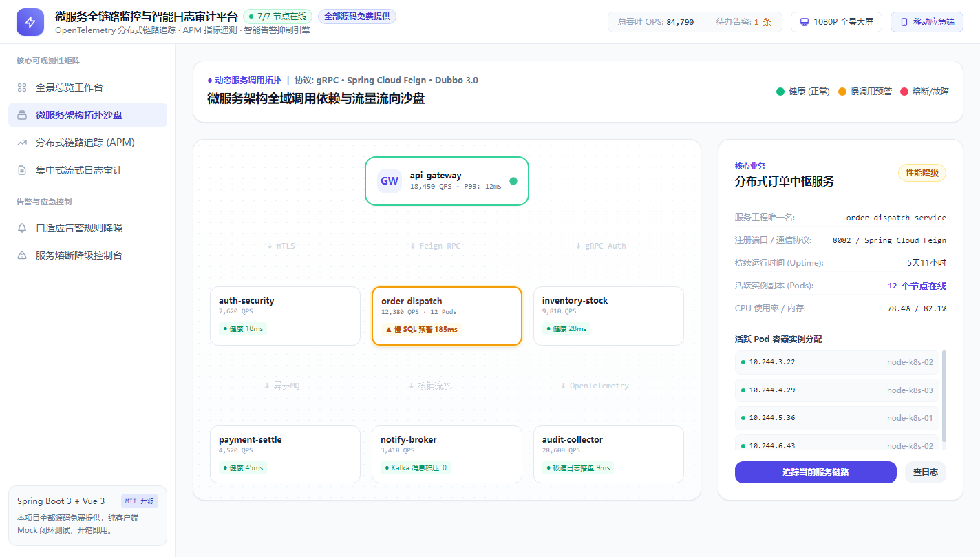This screenshot has height=557, width=980.
Task: Select the inventory-stock service card
Action: pyautogui.click(x=608, y=316)
